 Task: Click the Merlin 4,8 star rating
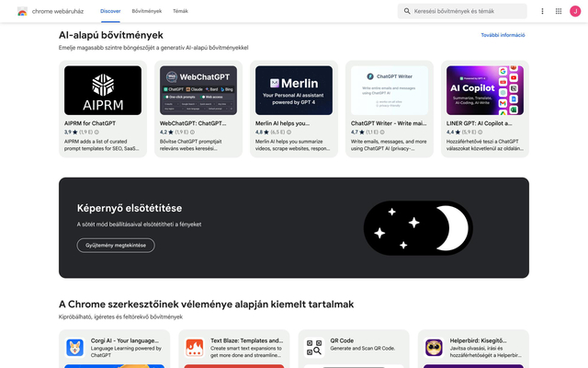pyautogui.click(x=262, y=132)
